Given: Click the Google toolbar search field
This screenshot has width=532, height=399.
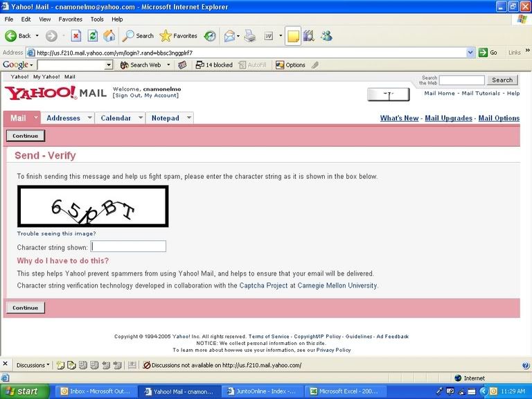Looking at the screenshot, I should (x=71, y=65).
